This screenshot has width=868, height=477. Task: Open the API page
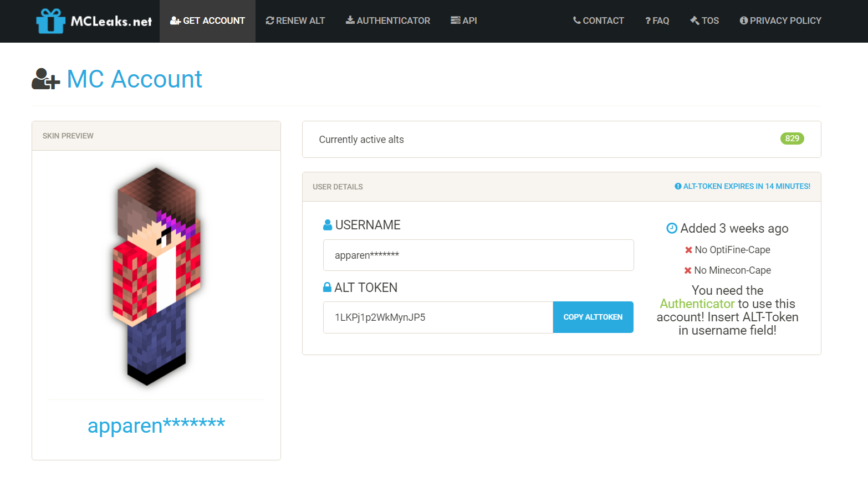click(x=464, y=21)
